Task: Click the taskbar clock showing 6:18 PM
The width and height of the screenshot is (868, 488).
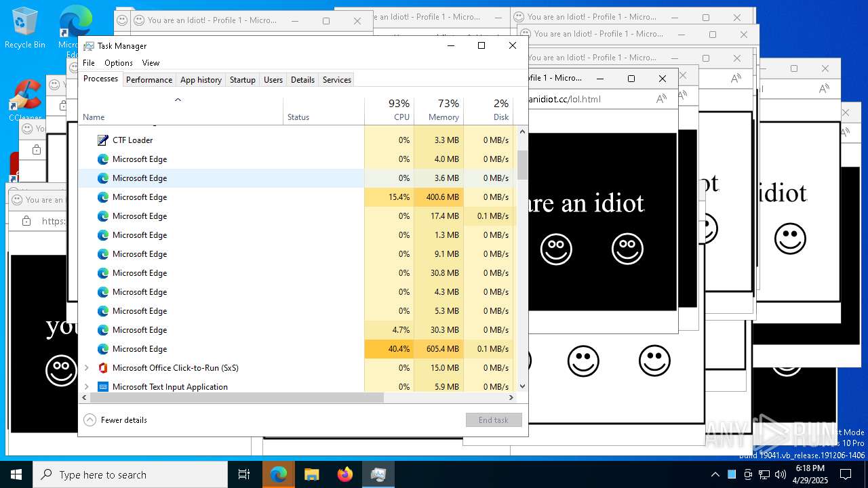Action: [x=810, y=474]
